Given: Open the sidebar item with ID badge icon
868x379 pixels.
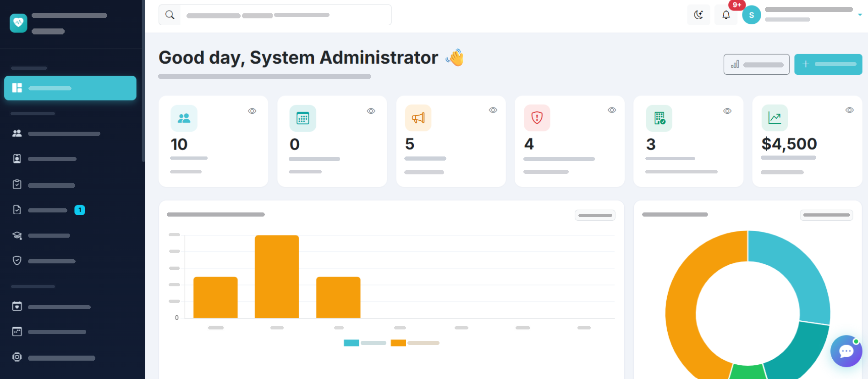Looking at the screenshot, I should 70,159.
